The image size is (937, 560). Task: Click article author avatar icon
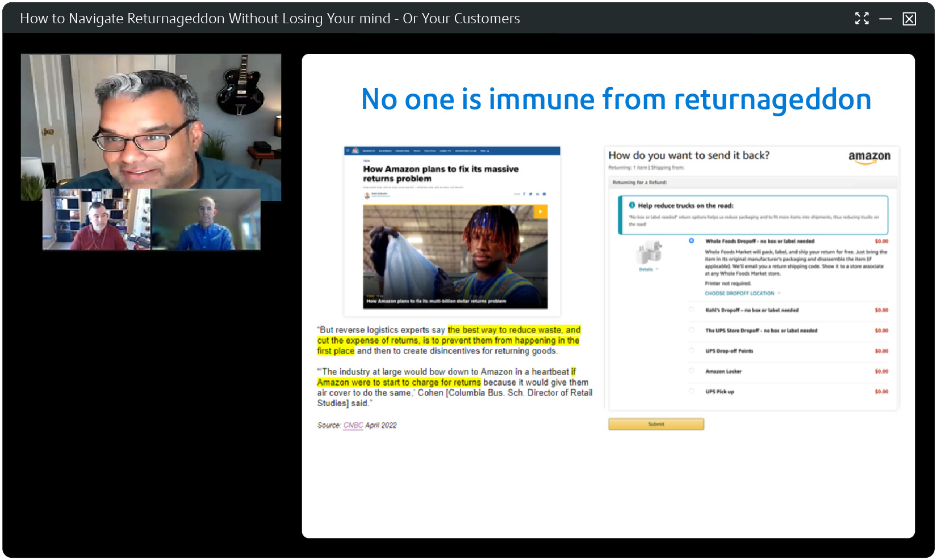[367, 195]
